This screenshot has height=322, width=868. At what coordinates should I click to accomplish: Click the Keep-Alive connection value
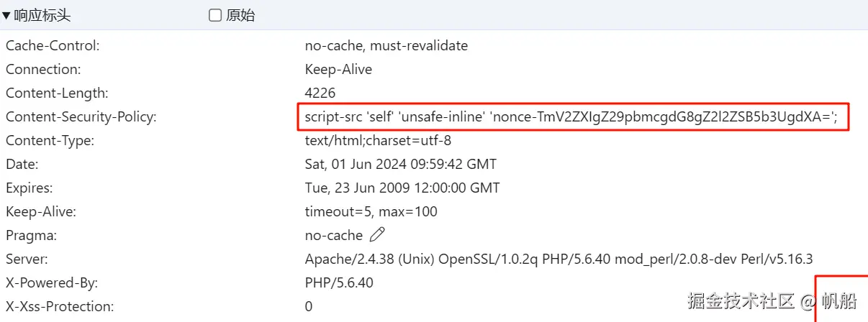pos(338,70)
